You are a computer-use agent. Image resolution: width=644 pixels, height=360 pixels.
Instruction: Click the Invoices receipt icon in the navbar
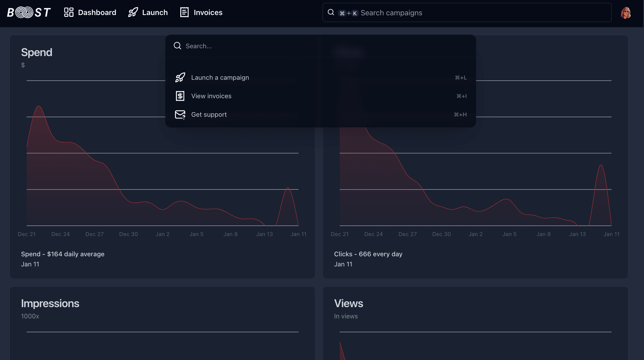coord(184,12)
